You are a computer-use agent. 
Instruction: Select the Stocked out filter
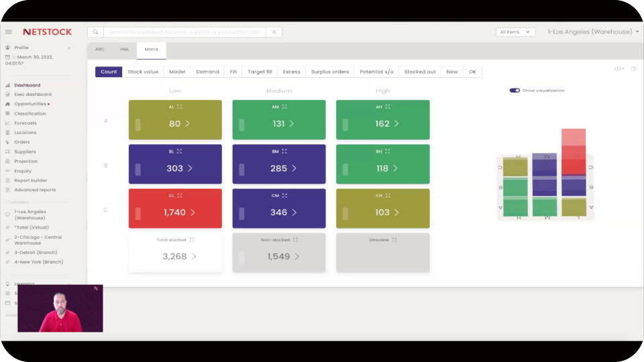(420, 72)
